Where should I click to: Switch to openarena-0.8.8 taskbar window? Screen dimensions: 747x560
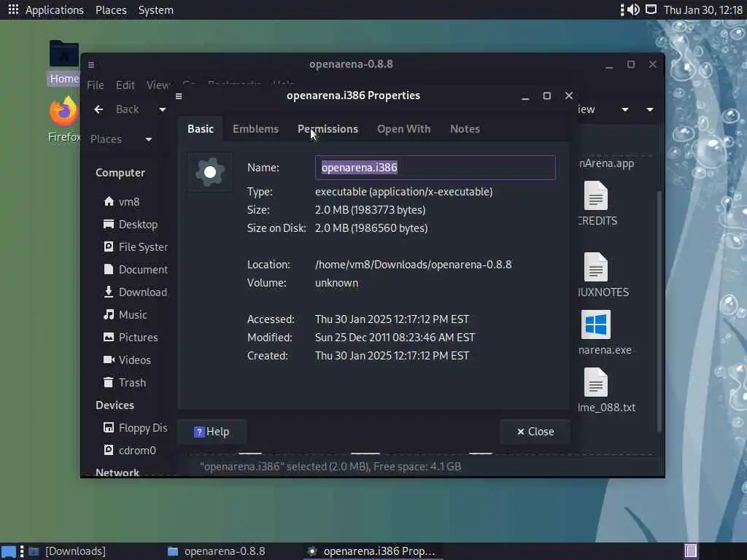coord(216,551)
